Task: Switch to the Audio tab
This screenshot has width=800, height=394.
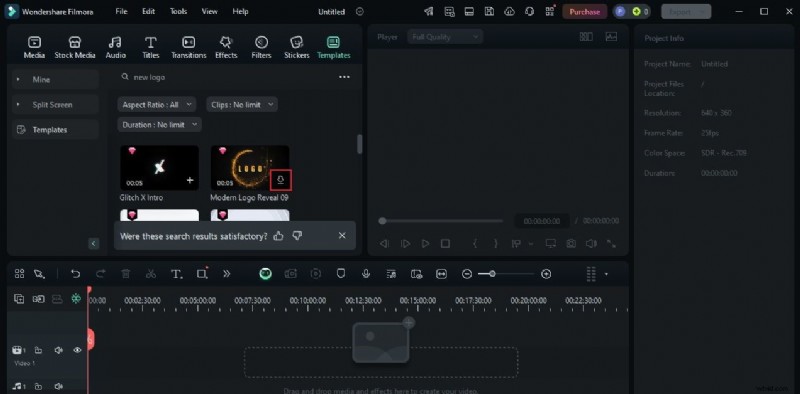Action: pyautogui.click(x=116, y=47)
